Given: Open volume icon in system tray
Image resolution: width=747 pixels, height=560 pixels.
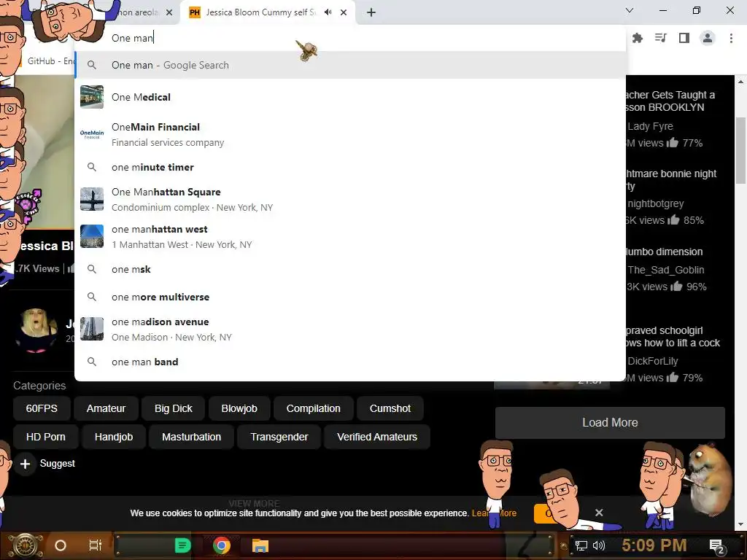Looking at the screenshot, I should click(599, 545).
